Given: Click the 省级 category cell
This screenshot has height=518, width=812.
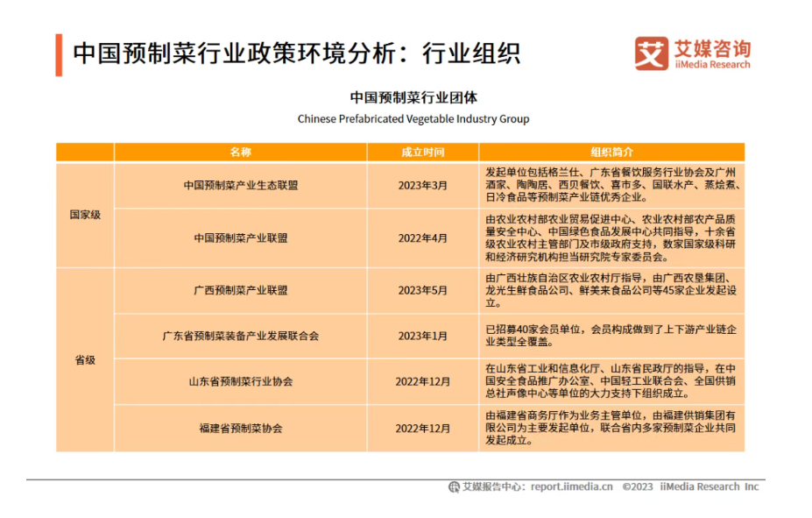Looking at the screenshot, I should (85, 359).
